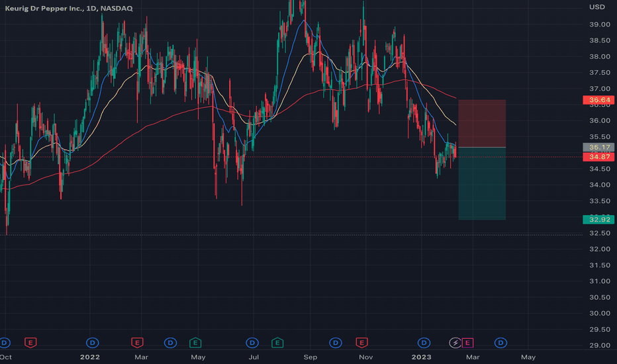Open the dividend marker above the Jul label
Screen dimensions: 617x364
coord(252,343)
